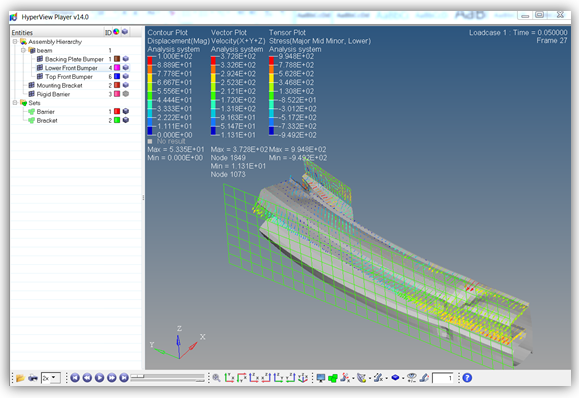Click the magenta Lower Front Bumper color swatch
579x398 pixels.
[117, 68]
